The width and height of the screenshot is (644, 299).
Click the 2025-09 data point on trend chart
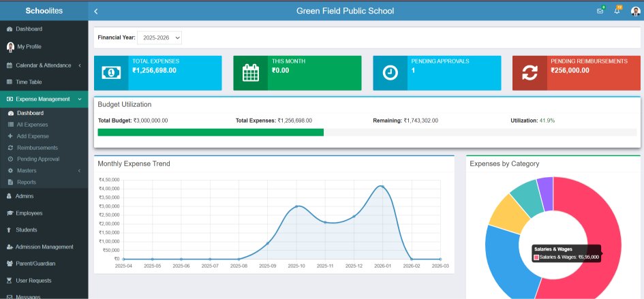[x=267, y=243]
